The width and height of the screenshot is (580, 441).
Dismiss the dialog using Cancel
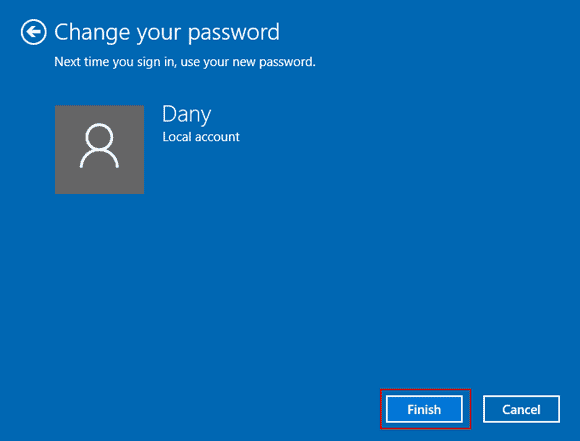coord(521,409)
